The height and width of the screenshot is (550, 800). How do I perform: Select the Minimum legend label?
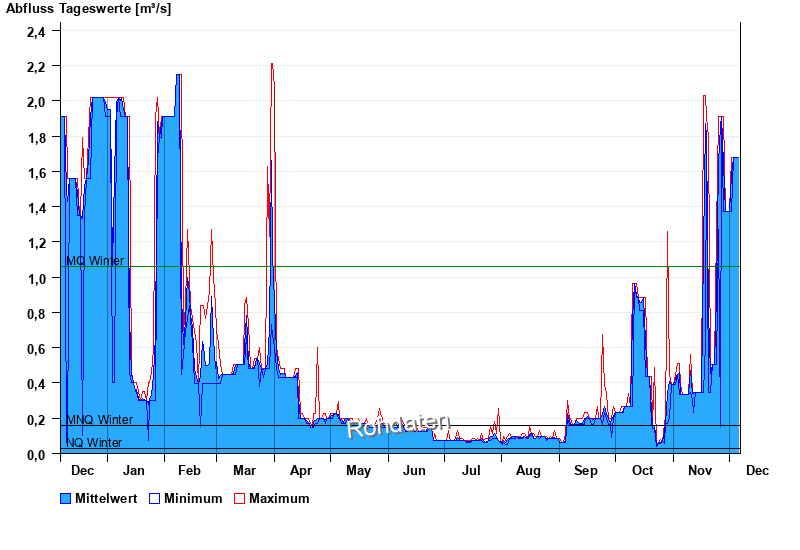(193, 498)
